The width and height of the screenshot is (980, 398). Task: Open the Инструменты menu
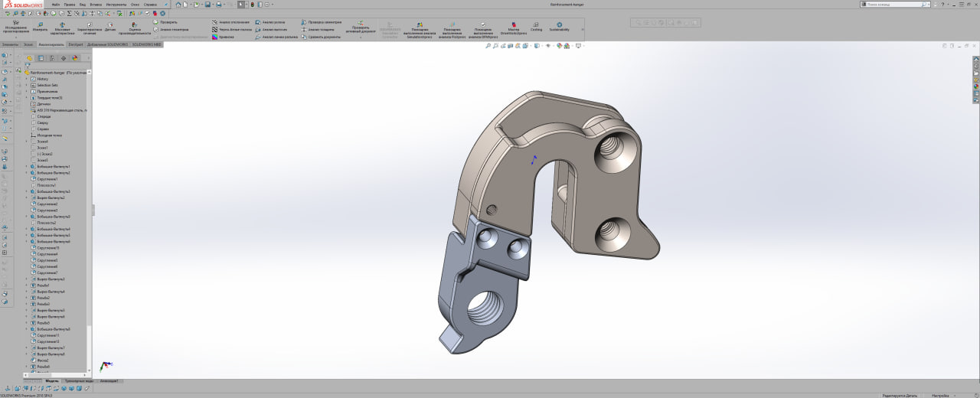tap(116, 5)
